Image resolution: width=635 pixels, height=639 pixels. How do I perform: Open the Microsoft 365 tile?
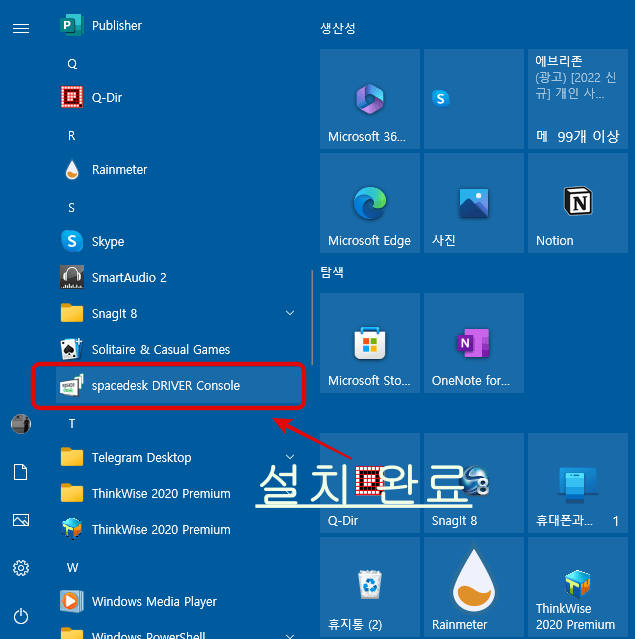[370, 99]
